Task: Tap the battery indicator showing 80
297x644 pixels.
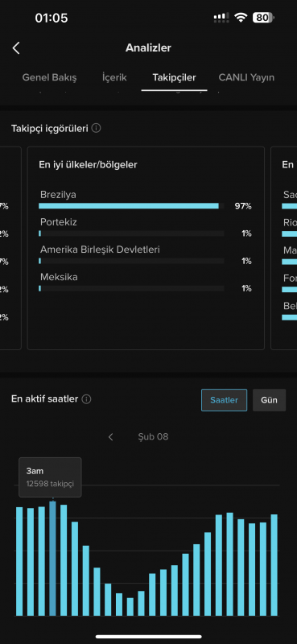Action: click(263, 18)
